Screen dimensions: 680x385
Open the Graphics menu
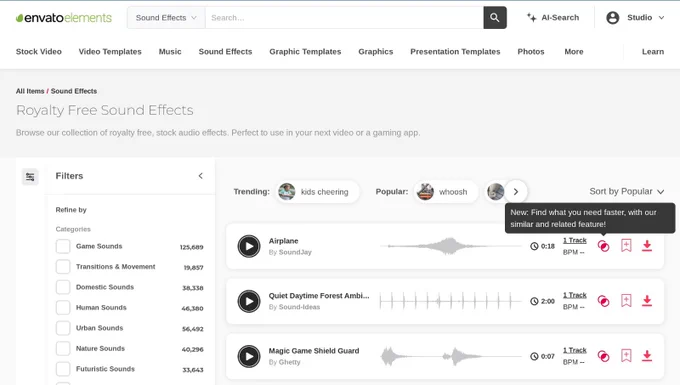point(376,52)
